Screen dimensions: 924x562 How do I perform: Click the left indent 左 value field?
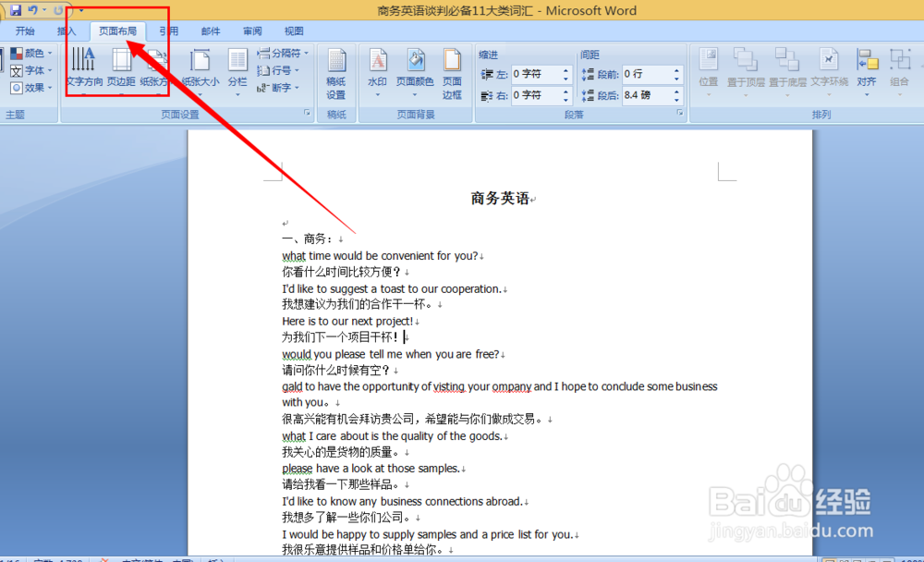(x=536, y=74)
